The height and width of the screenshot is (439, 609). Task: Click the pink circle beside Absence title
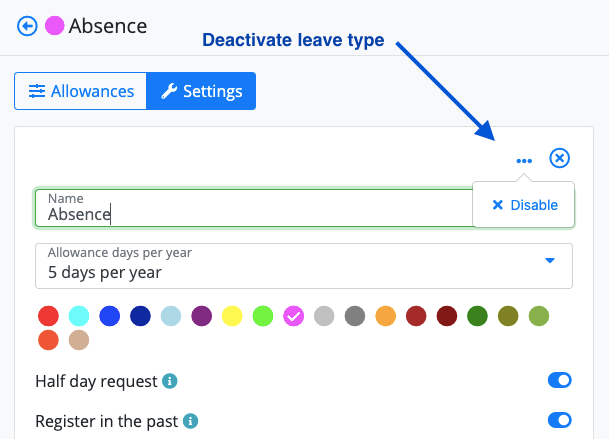[54, 26]
